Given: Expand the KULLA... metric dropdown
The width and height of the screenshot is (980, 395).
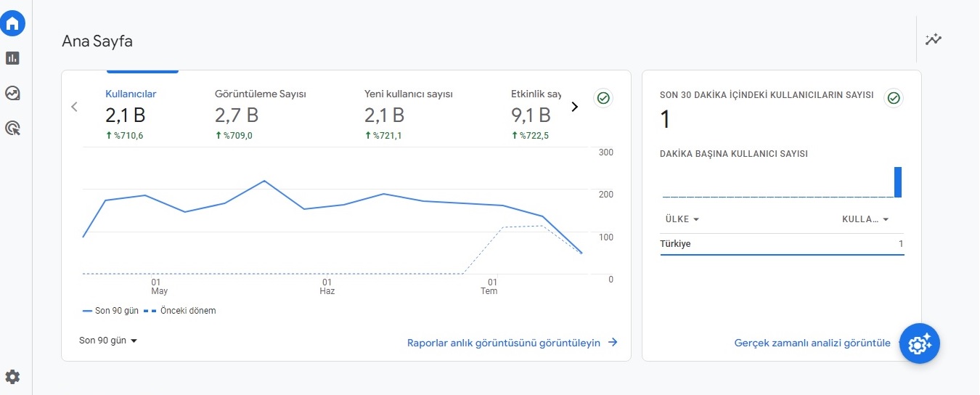Looking at the screenshot, I should pyautogui.click(x=866, y=219).
